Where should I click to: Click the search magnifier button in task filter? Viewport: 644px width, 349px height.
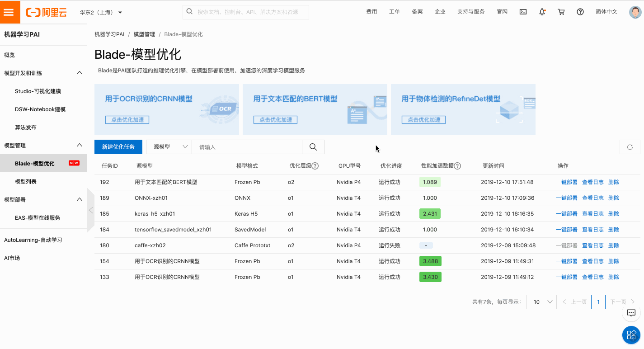313,147
